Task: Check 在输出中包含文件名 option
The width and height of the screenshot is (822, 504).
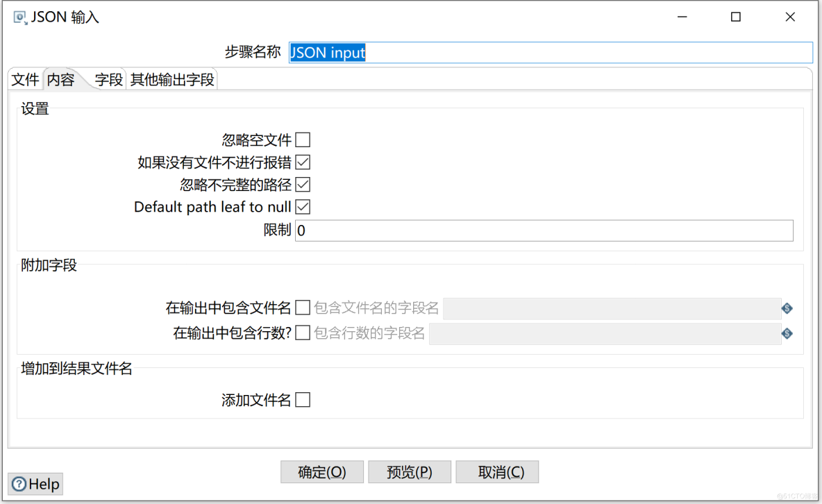Action: pos(303,308)
